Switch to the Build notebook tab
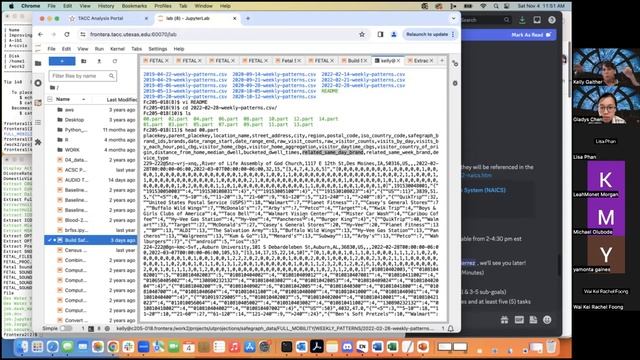The width and height of the screenshot is (640, 360). pos(355,60)
